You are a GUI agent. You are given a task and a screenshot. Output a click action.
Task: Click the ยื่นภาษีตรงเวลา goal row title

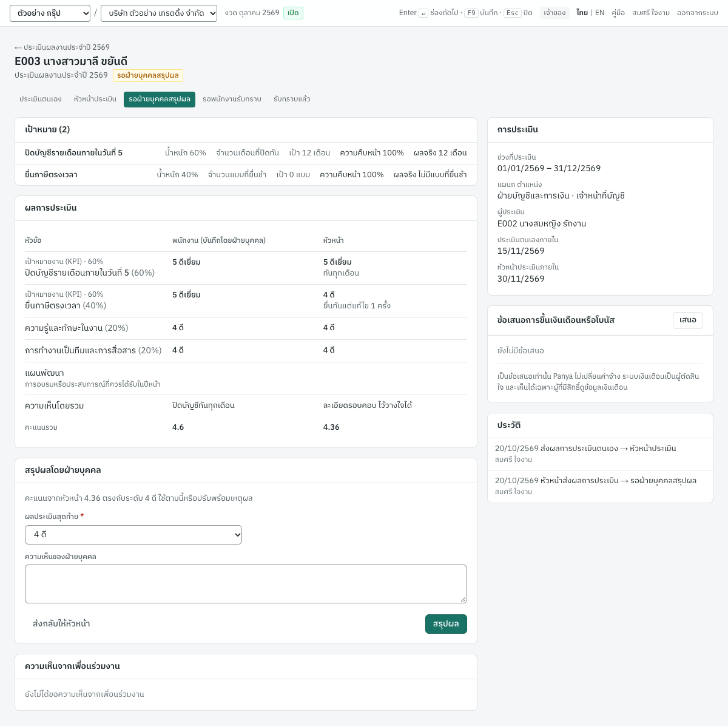51,175
